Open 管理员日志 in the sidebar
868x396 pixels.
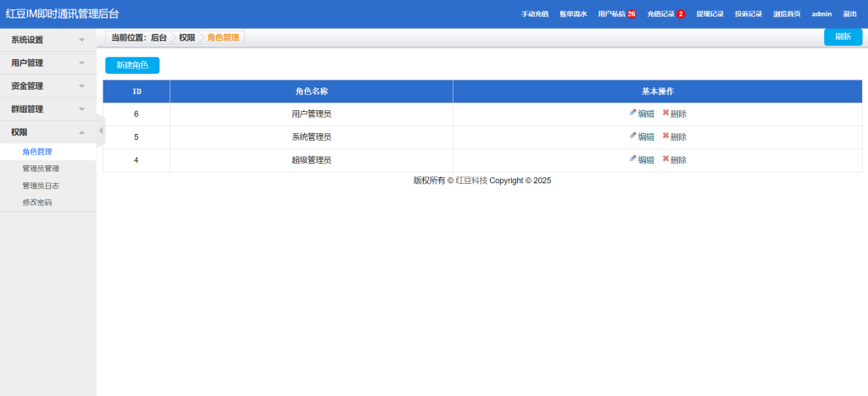coord(41,186)
